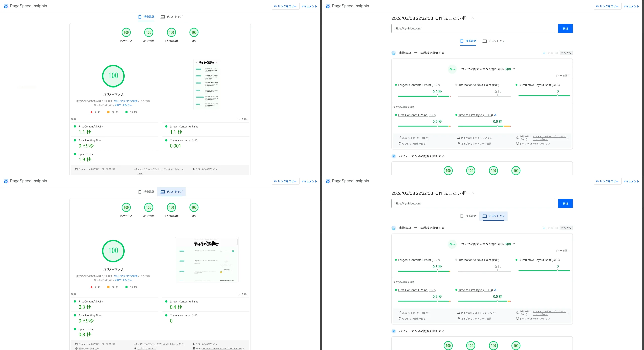Click the link icon on リンクをコピー

point(275,6)
